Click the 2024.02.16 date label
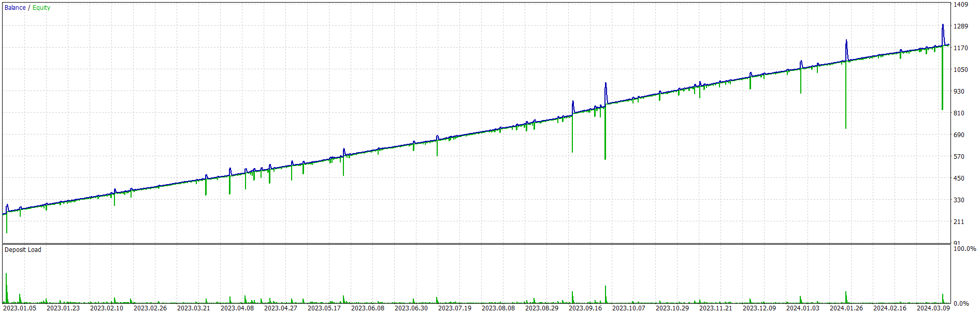The image size is (980, 314). coord(890,308)
